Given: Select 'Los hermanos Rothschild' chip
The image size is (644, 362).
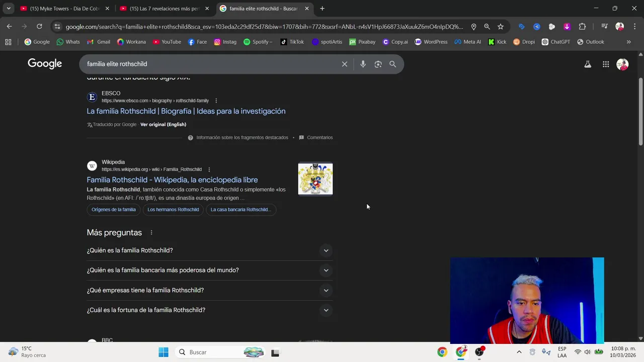Looking at the screenshot, I should tap(173, 210).
